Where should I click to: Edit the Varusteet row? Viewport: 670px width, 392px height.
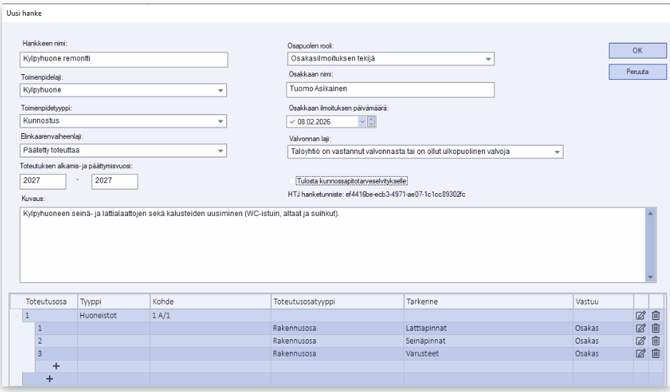point(641,353)
